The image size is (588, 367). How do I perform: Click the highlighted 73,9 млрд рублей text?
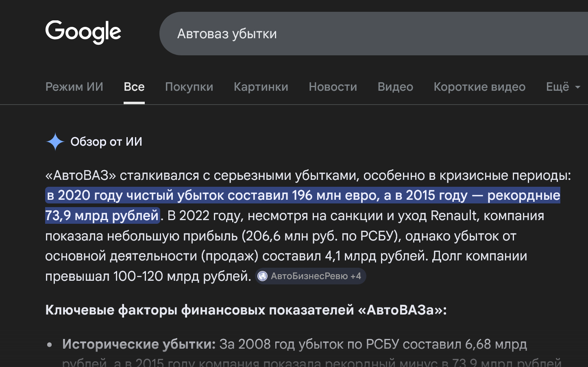102,215
